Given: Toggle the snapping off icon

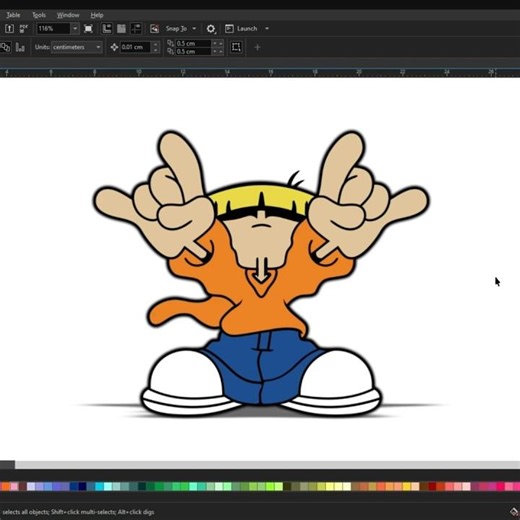Looking at the screenshot, I should pyautogui.click(x=154, y=29).
